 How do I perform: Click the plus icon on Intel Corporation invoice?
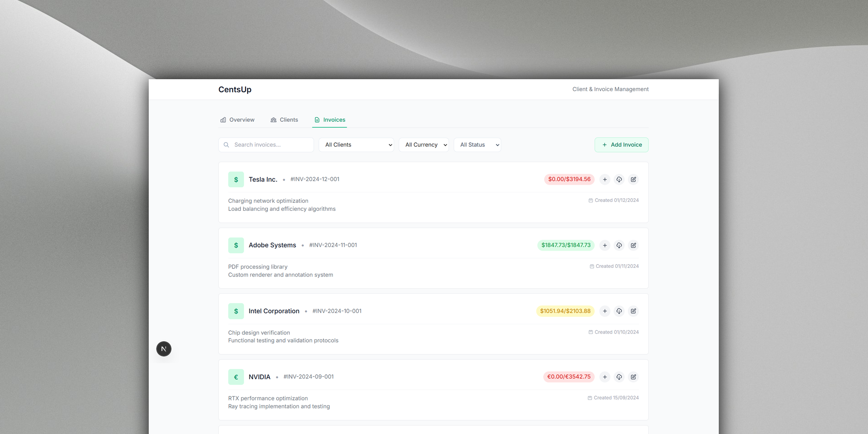click(x=604, y=311)
